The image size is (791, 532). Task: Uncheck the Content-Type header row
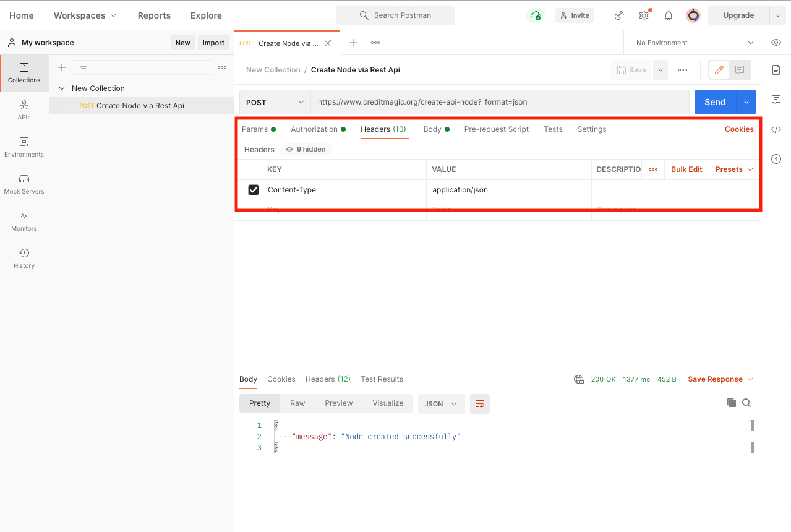coord(253,189)
